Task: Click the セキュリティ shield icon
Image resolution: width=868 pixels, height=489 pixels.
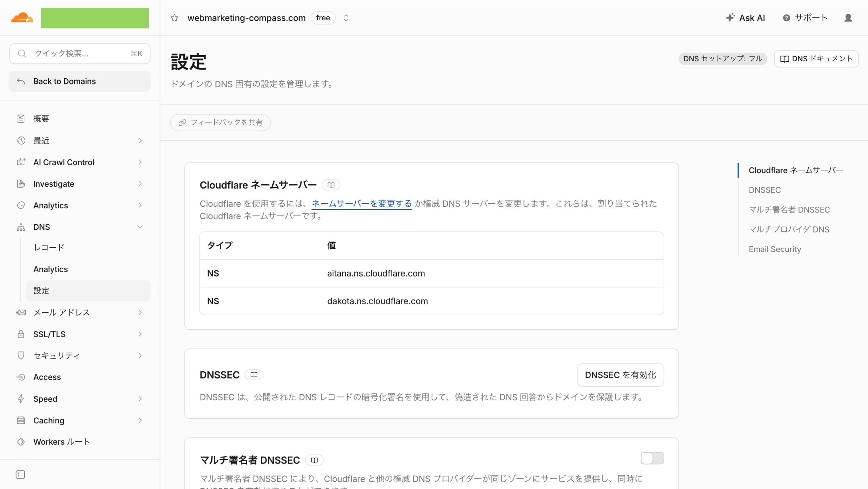Action: click(21, 355)
